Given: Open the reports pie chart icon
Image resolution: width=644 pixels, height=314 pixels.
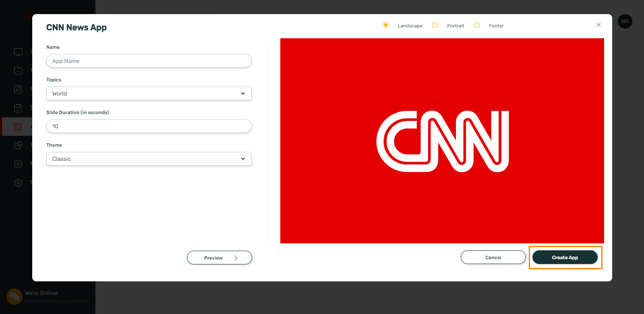Looking at the screenshot, I should (x=18, y=145).
